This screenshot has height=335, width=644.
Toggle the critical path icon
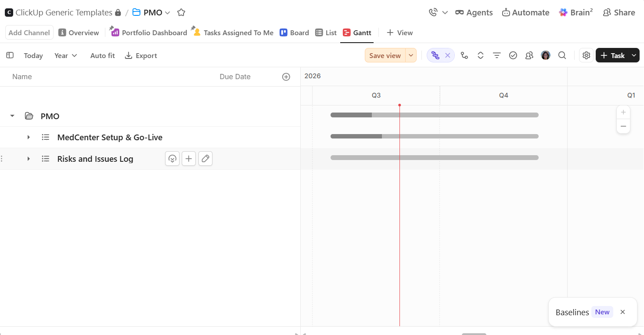[x=464, y=55]
